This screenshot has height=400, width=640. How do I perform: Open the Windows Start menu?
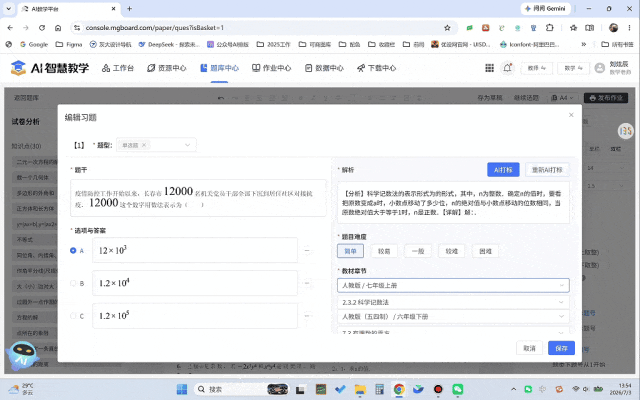(182, 389)
